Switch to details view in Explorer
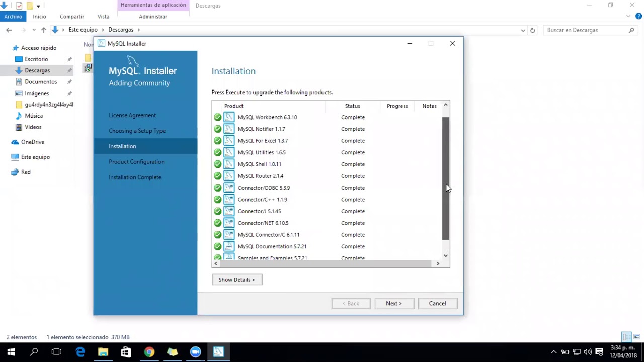Screen dimensions: 644x362 pos(627,337)
